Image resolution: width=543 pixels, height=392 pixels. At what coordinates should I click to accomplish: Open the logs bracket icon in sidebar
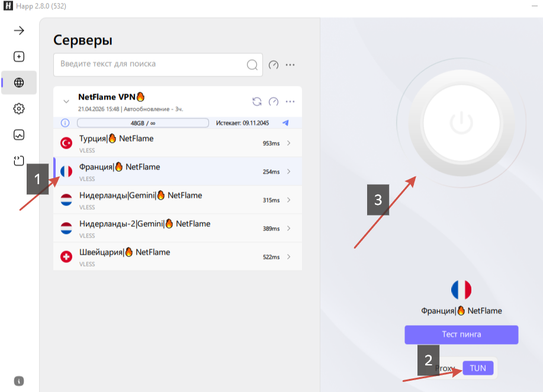19,160
